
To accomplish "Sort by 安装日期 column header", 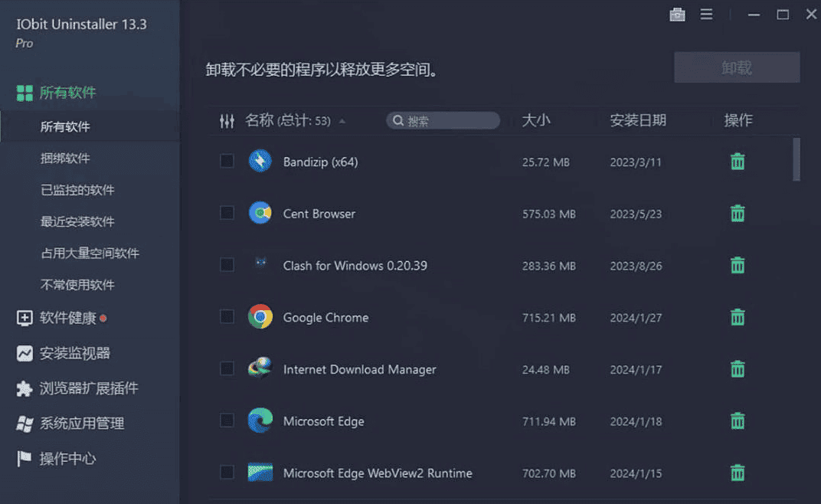I will [x=638, y=120].
